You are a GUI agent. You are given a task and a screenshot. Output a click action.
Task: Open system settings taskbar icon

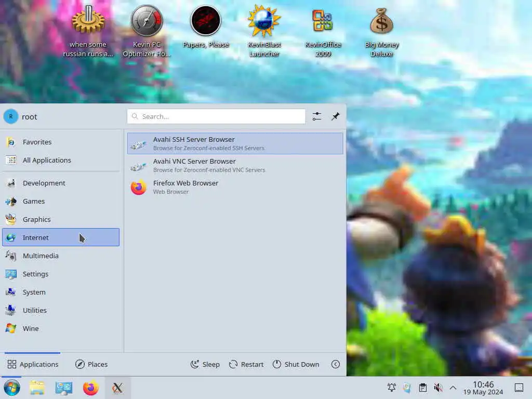point(64,388)
